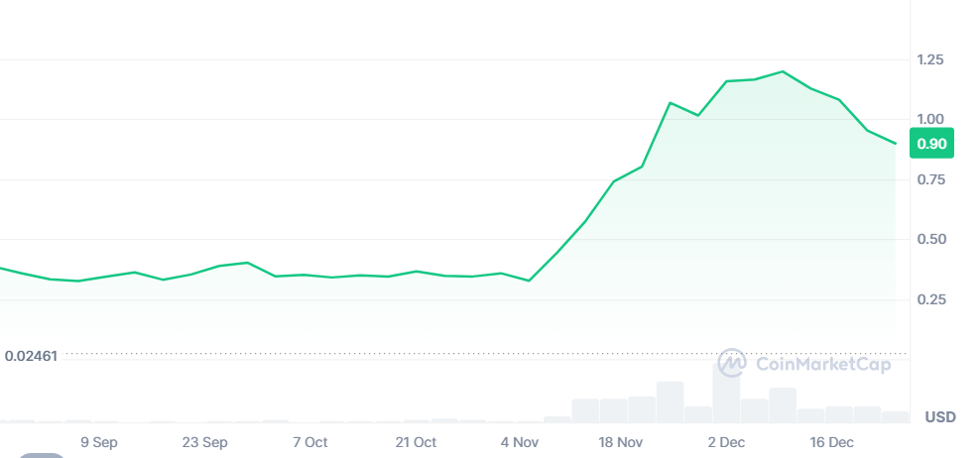Click the 1.00 price axis label
The image size is (980, 458).
[930, 119]
